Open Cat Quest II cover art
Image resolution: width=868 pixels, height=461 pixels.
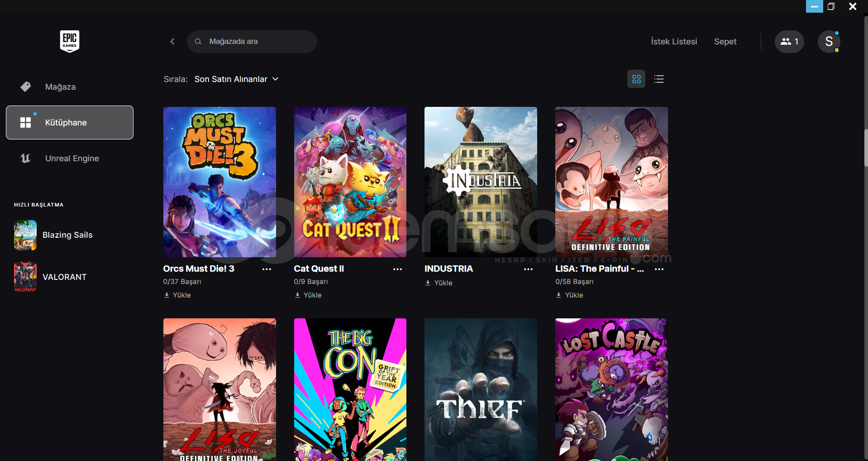tap(350, 182)
